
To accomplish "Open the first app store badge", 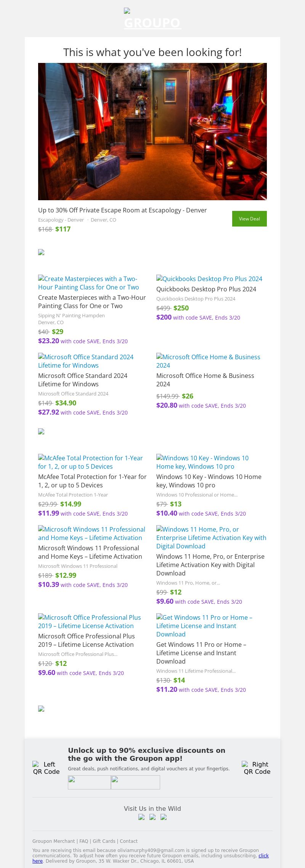I will [89, 782].
